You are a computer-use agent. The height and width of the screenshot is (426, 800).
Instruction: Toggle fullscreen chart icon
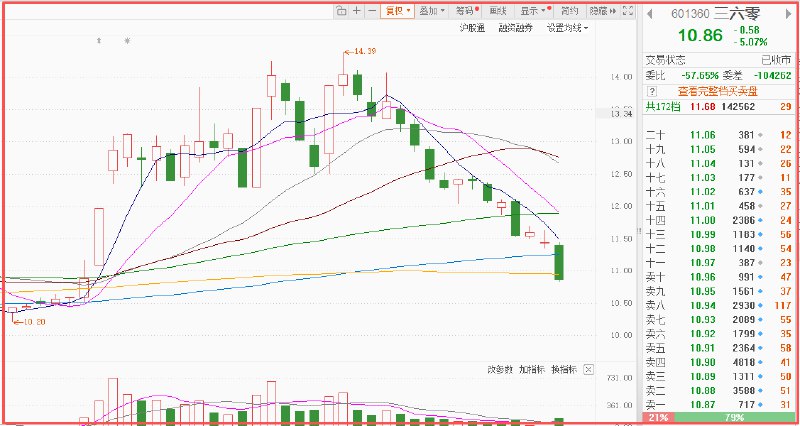pos(629,11)
